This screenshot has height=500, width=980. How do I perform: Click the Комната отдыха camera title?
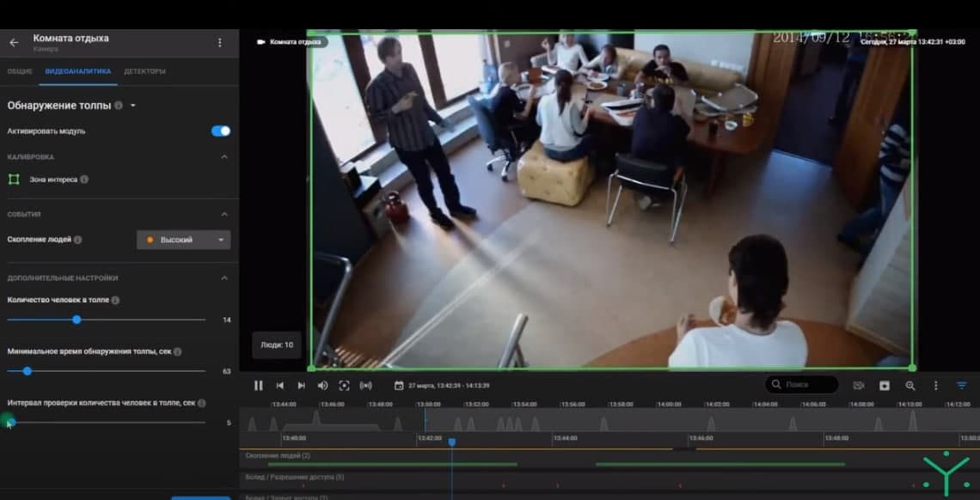(x=70, y=38)
